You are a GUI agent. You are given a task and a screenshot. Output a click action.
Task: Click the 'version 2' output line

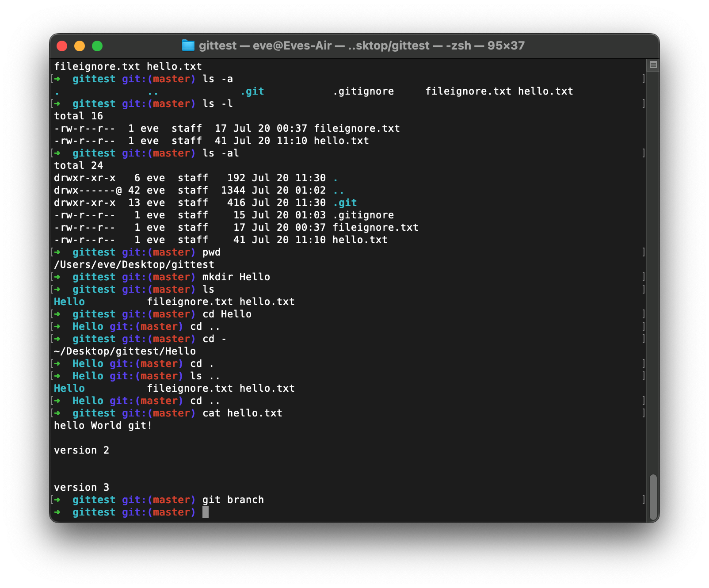82,450
